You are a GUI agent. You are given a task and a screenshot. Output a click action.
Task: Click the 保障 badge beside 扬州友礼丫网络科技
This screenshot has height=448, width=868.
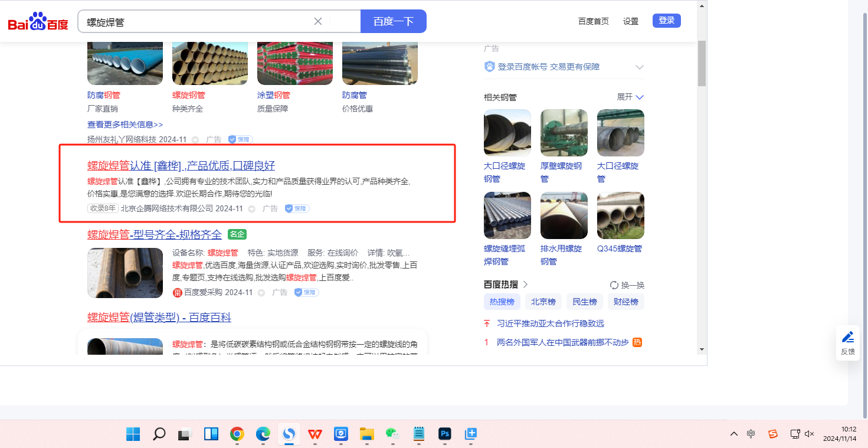pos(241,139)
